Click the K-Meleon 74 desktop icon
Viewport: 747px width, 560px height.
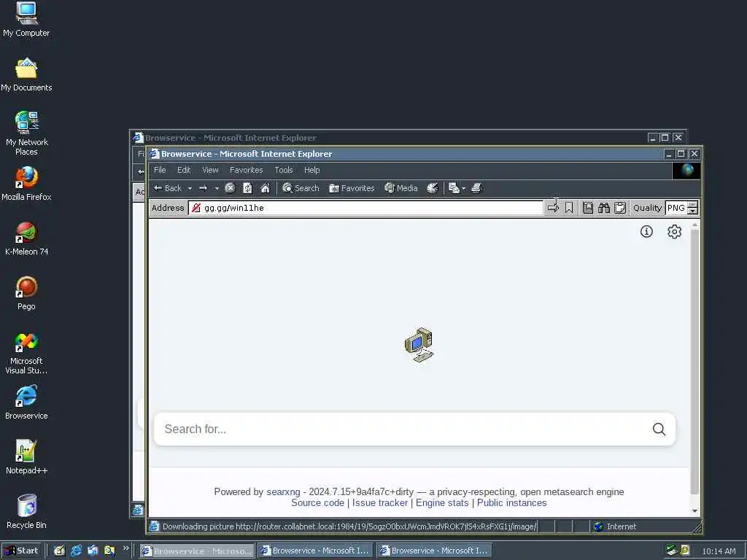[x=26, y=238]
